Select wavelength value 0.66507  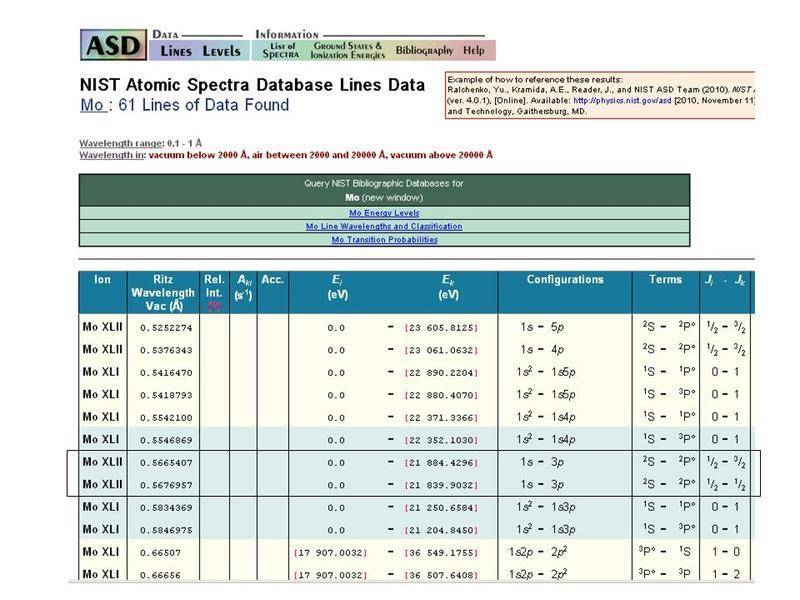(160, 553)
